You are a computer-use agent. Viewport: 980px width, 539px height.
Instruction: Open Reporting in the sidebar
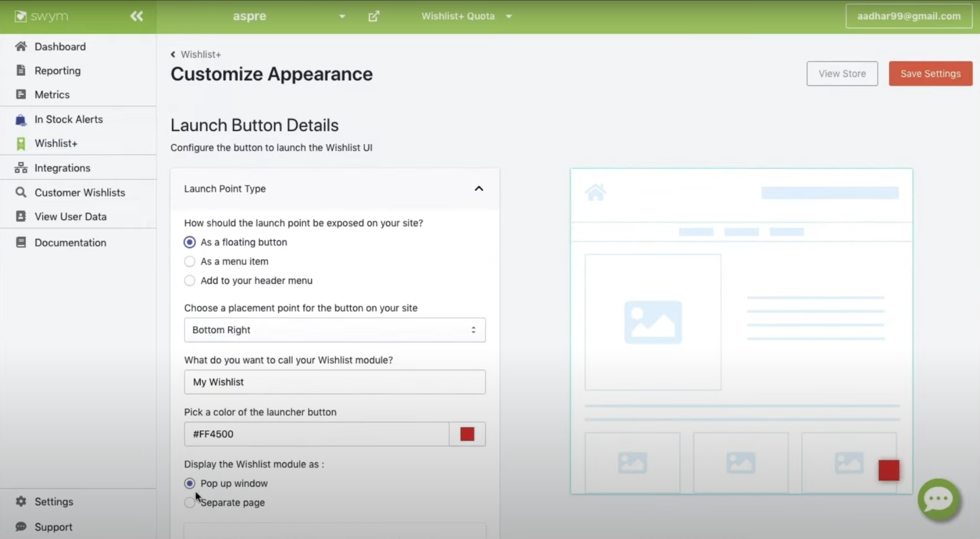pyautogui.click(x=57, y=71)
